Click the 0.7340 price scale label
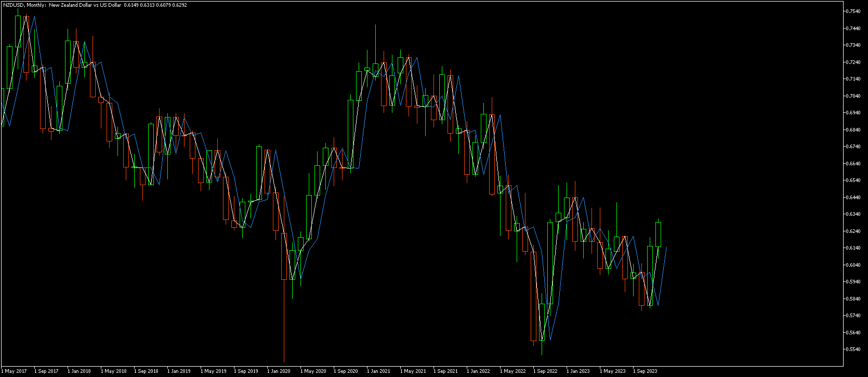 coord(853,45)
